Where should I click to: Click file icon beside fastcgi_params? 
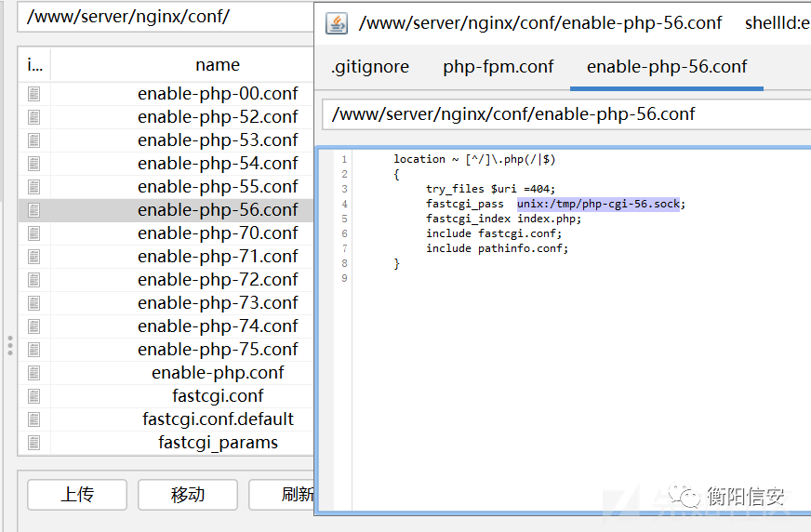pos(33,443)
